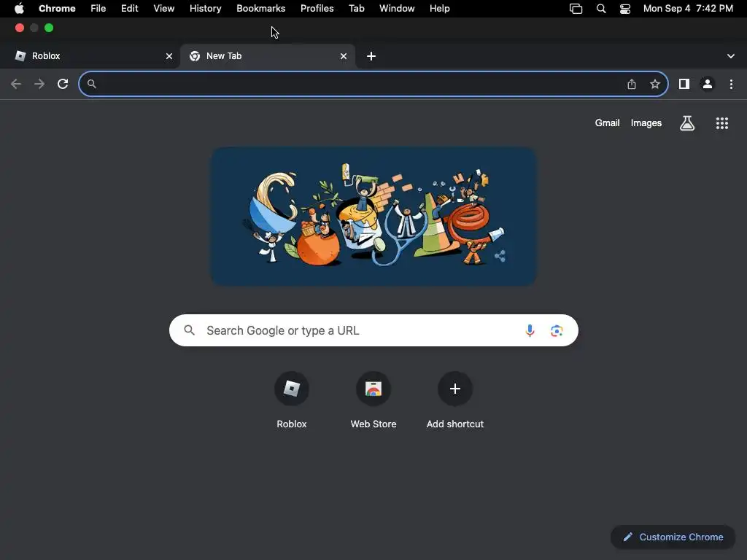Open the Edit menu
The image size is (747, 560).
pyautogui.click(x=130, y=9)
